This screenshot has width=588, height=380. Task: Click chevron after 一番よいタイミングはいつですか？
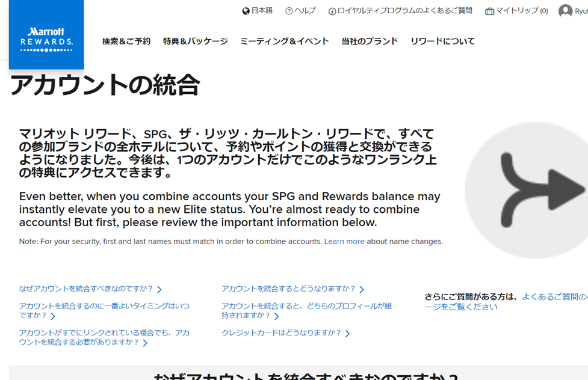53,316
